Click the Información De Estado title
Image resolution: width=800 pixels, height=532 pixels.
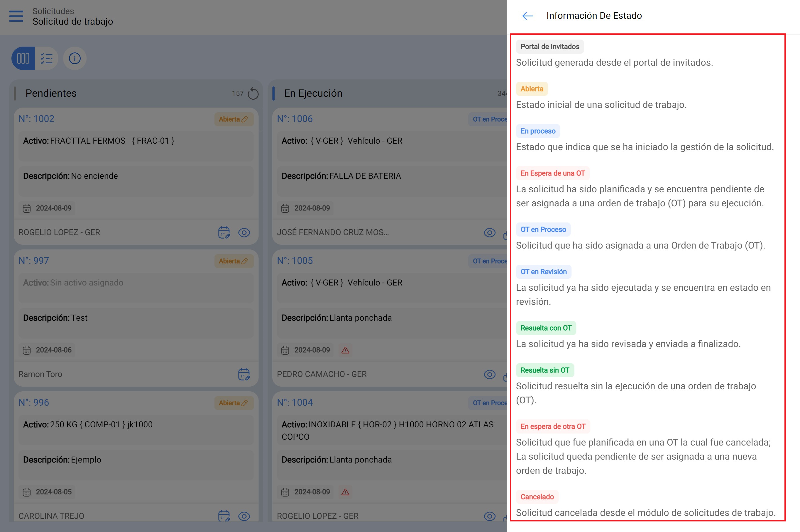click(x=594, y=16)
